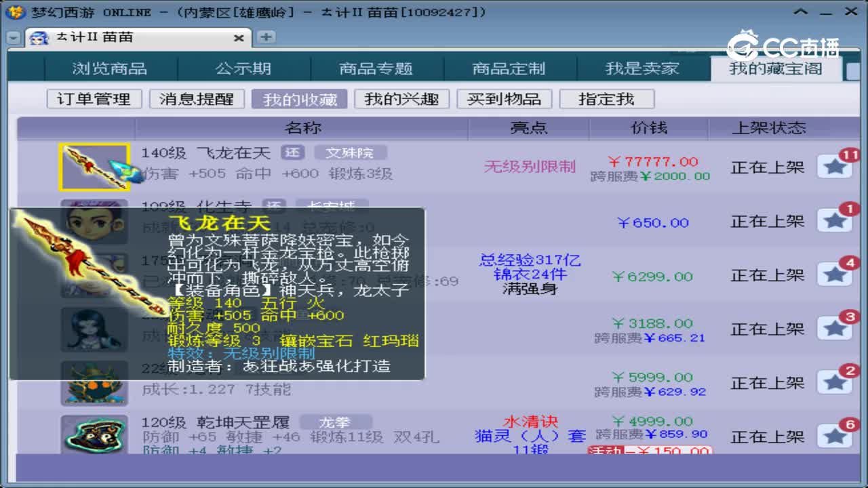Click price ￥77777.00
Viewport: 868px width, 488px height.
[x=652, y=161]
